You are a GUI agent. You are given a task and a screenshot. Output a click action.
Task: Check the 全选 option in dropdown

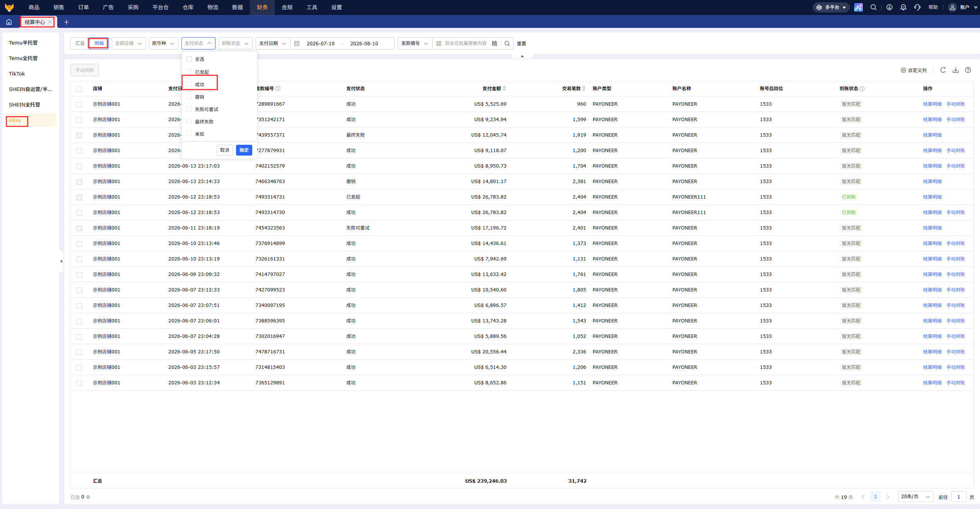click(189, 59)
